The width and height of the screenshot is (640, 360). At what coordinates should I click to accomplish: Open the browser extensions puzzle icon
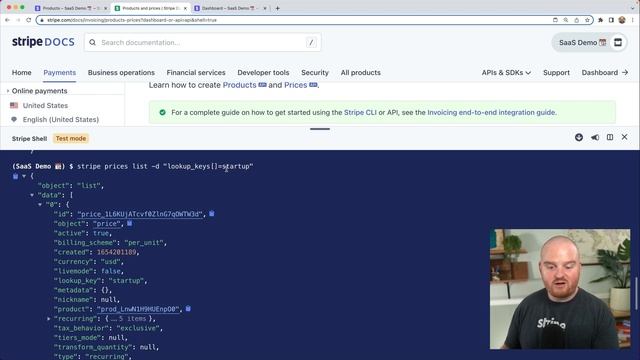[x=600, y=20]
